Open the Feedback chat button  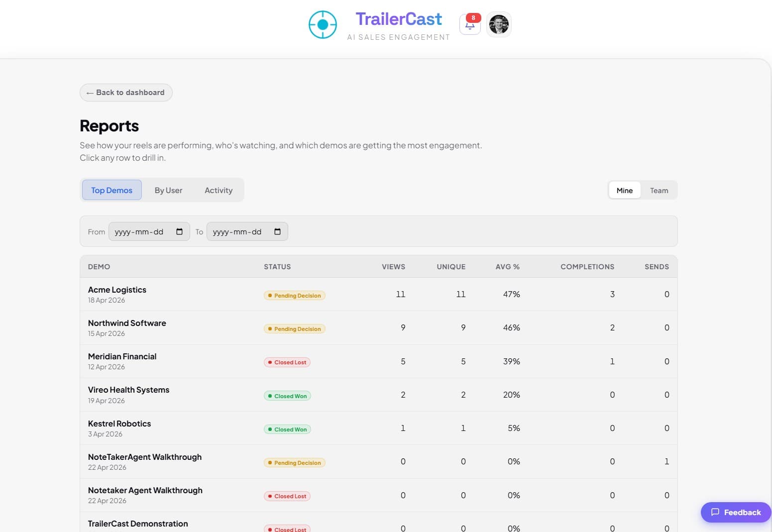click(x=736, y=512)
